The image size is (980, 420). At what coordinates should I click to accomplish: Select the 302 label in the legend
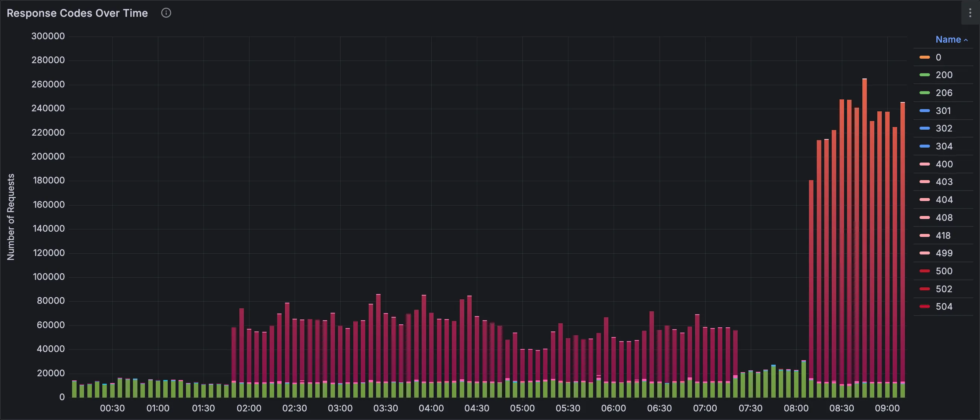[944, 128]
